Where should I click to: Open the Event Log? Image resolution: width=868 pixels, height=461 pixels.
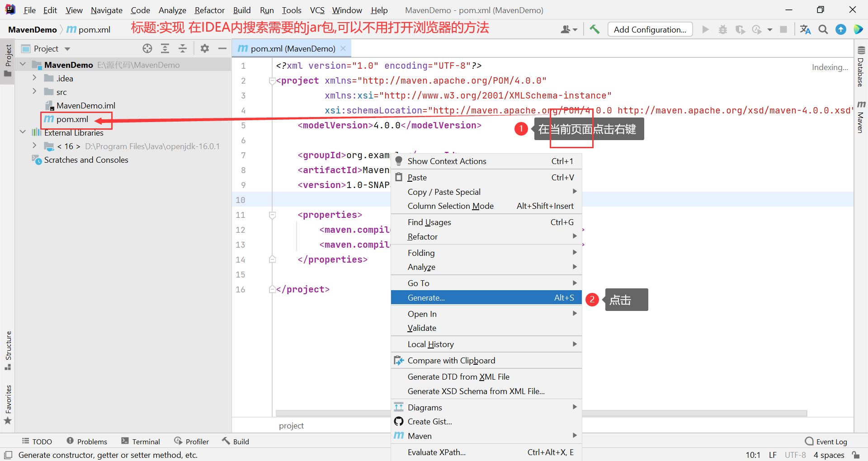[x=826, y=442]
